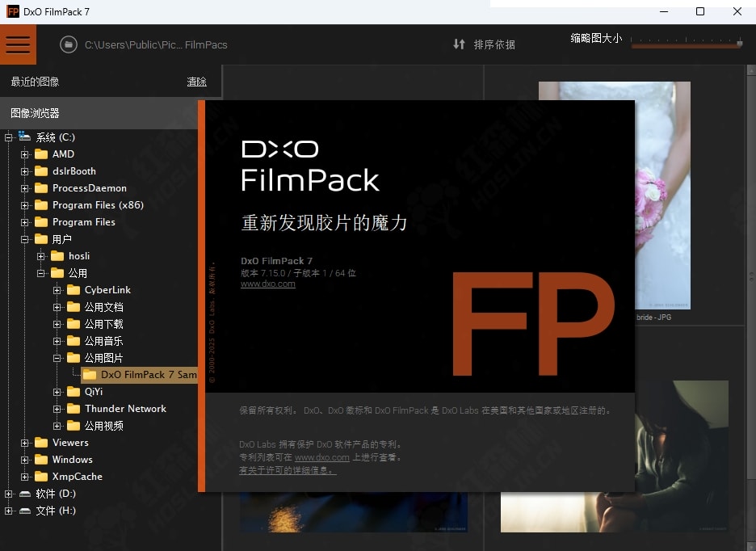Open 有关于许可的详细信息 license details link
The width and height of the screenshot is (756, 551).
click(288, 470)
